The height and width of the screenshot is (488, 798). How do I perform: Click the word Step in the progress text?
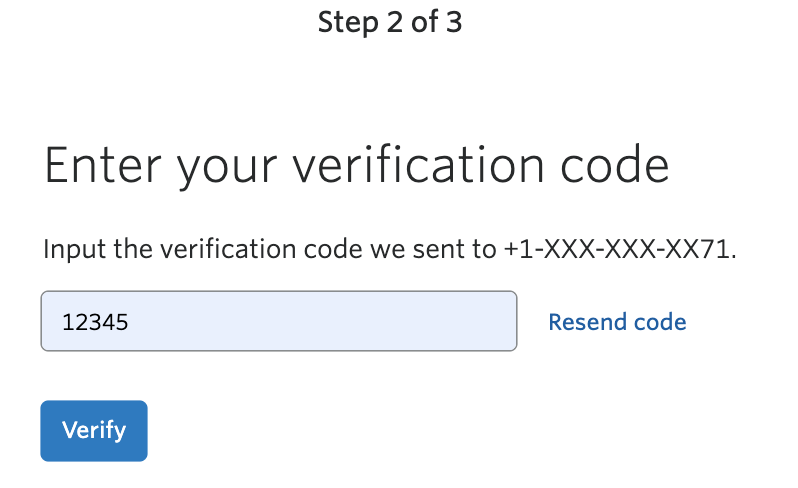(348, 23)
